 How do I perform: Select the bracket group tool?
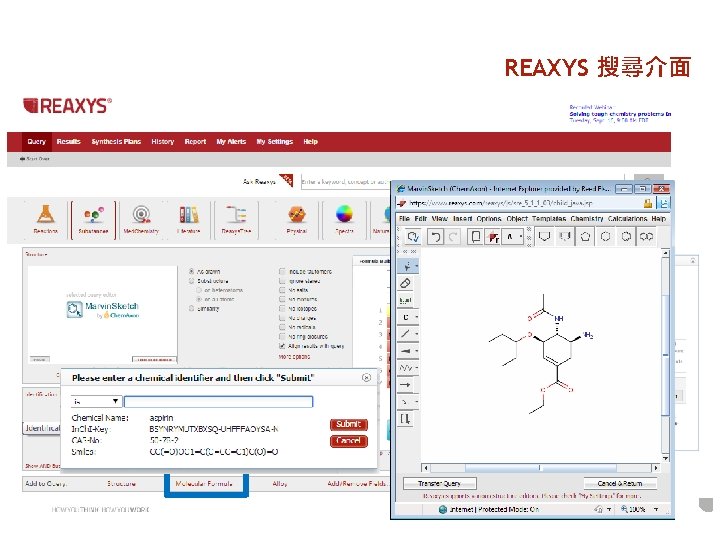click(x=406, y=419)
